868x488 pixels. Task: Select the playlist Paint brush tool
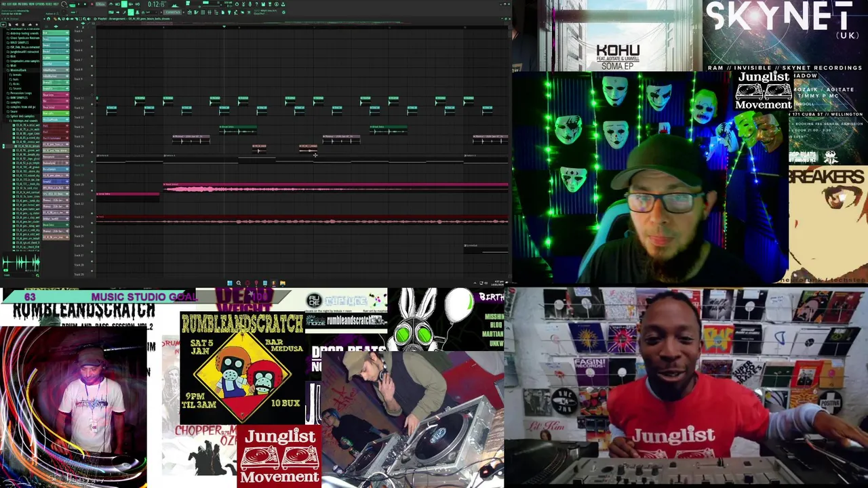(x=59, y=19)
